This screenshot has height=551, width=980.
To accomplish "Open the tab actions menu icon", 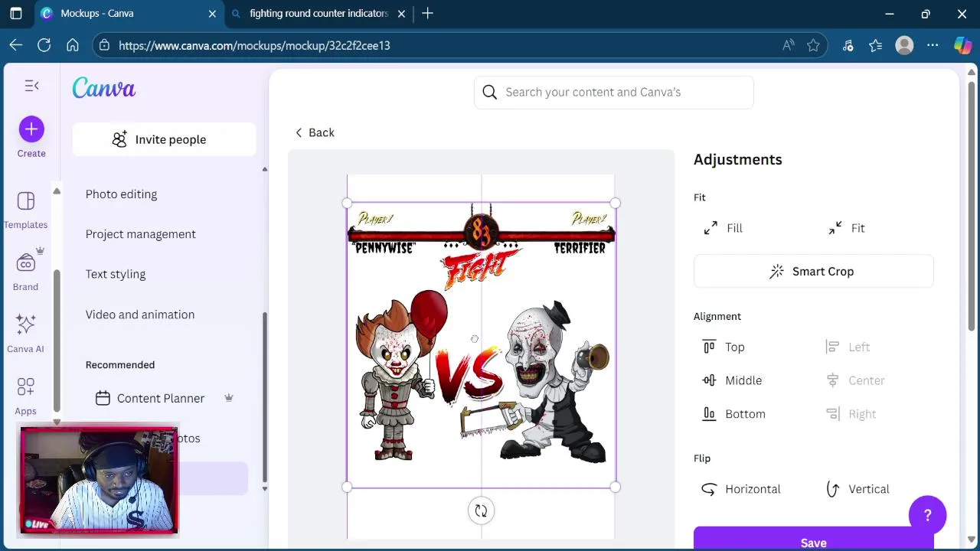I will 16,13.
